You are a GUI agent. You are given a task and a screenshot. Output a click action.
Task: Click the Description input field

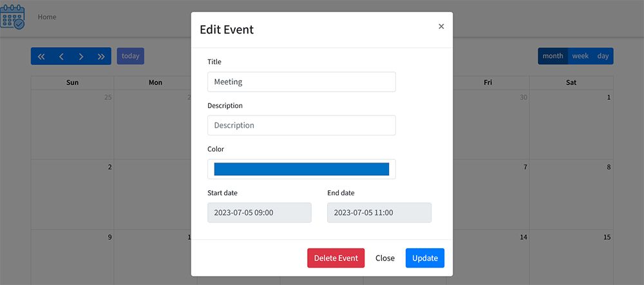click(301, 125)
